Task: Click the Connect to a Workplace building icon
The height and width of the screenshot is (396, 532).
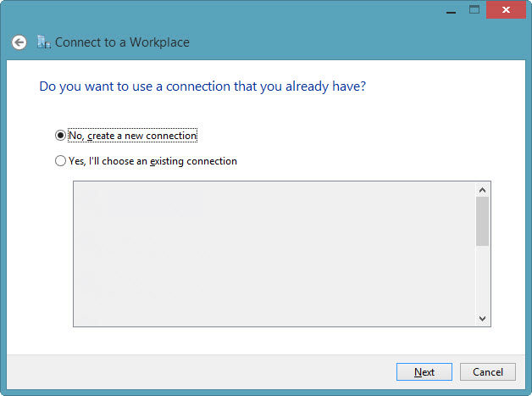Action: [44, 42]
